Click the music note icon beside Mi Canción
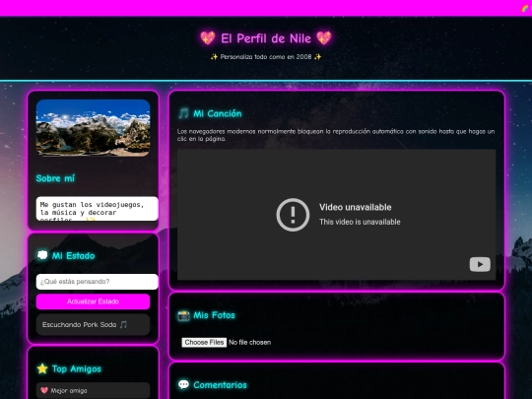Screen dimensions: 532x399 coord(183,113)
